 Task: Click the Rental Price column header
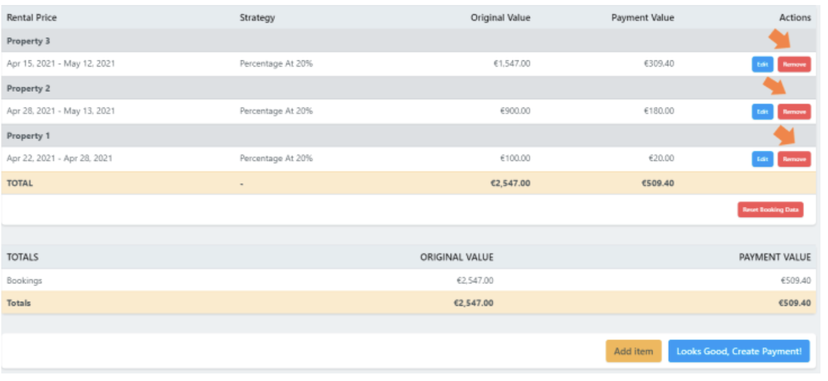(x=32, y=17)
